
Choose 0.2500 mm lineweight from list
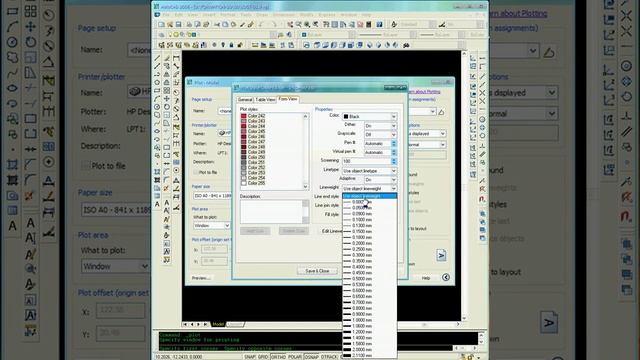point(369,249)
